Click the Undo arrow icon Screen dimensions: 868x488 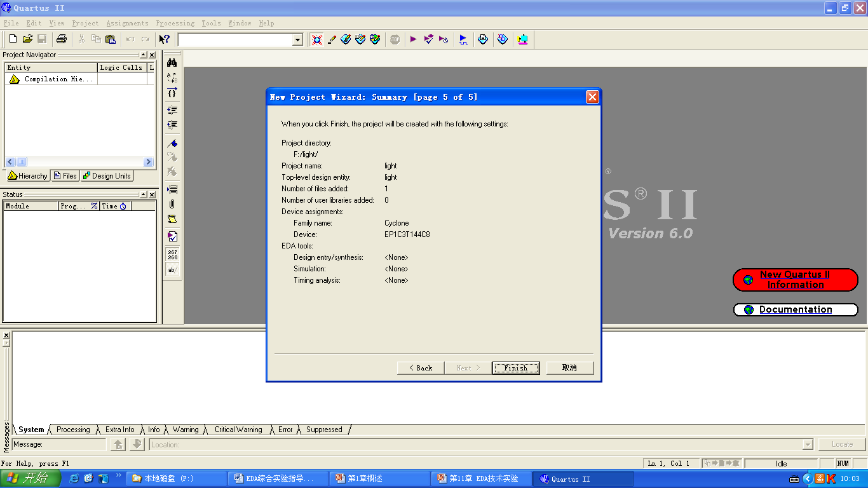click(130, 39)
